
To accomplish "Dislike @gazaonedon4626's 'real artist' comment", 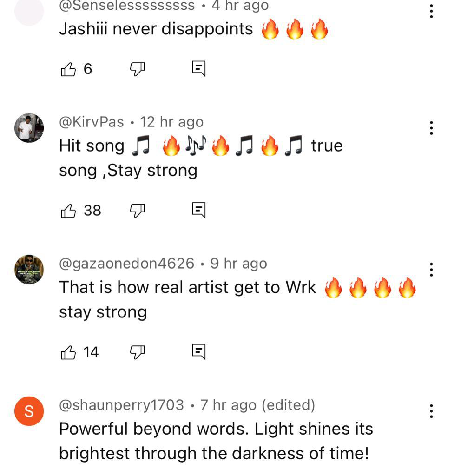I will coord(137,352).
